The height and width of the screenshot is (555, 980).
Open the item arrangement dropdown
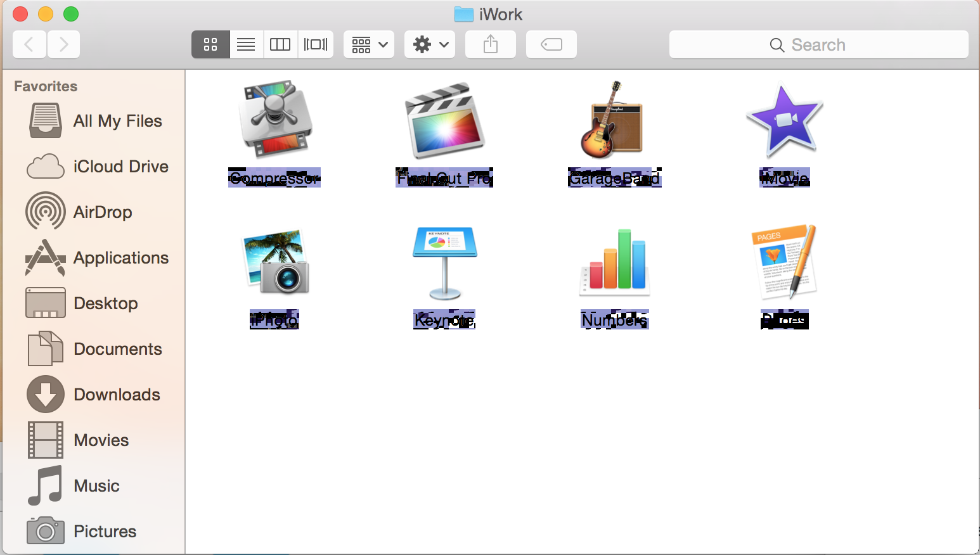[369, 44]
